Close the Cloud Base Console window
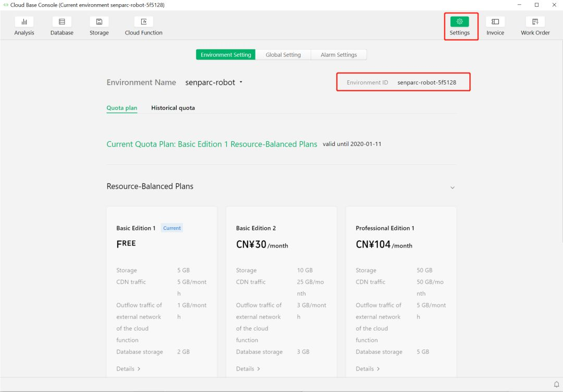The image size is (563, 392). pos(554,5)
